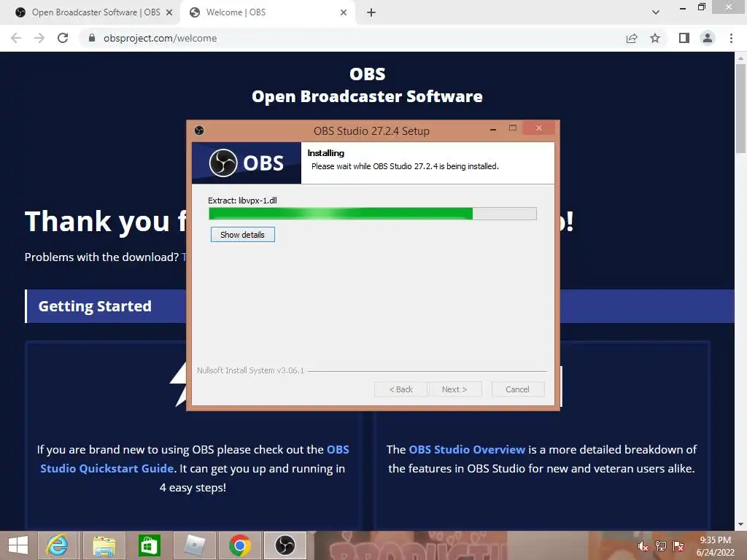Click the network tray icon
This screenshot has width=747, height=560.
661,546
